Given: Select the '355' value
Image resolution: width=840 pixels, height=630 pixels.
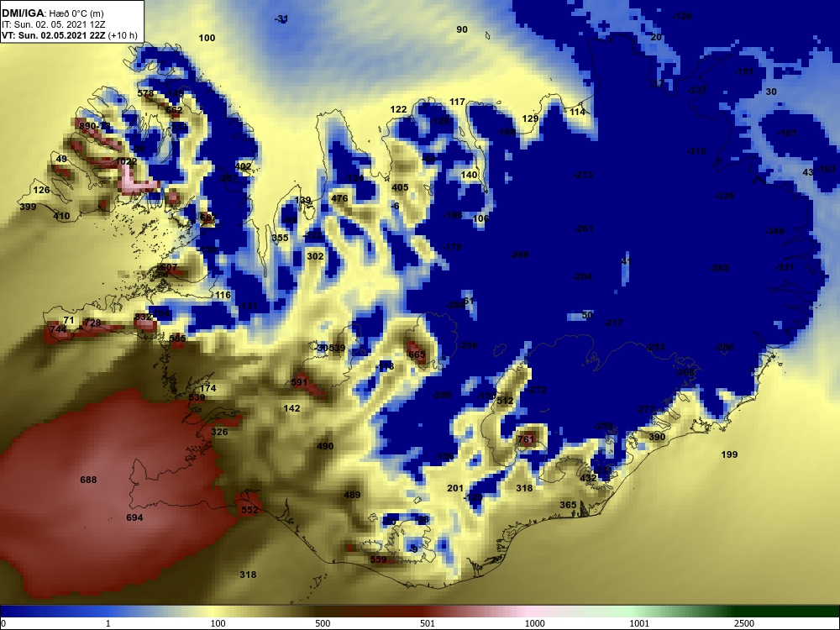Looking at the screenshot, I should click(281, 238).
